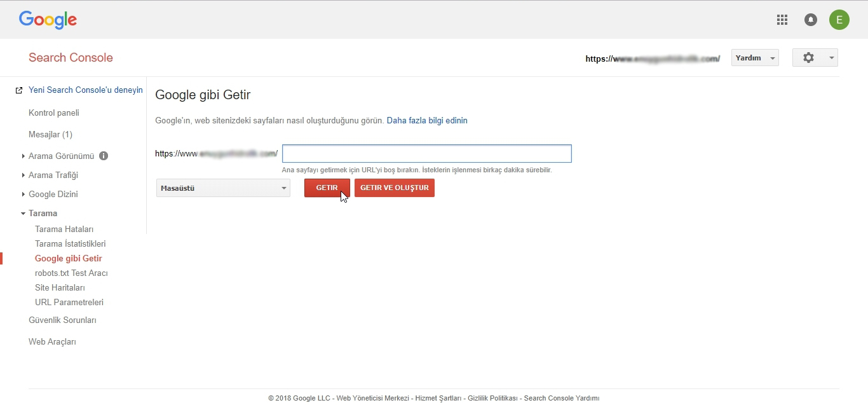Open the Masaüstü device dropdown

click(223, 188)
